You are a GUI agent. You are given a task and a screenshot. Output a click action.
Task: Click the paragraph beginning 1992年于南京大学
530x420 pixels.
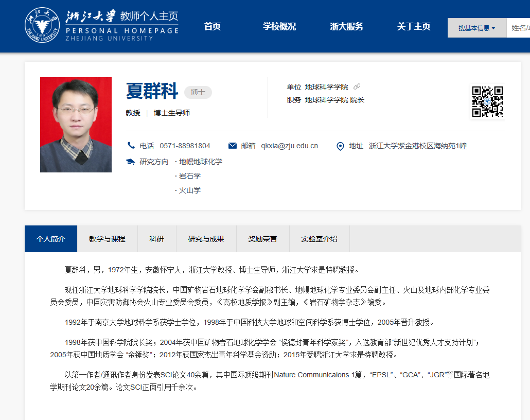coord(249,322)
